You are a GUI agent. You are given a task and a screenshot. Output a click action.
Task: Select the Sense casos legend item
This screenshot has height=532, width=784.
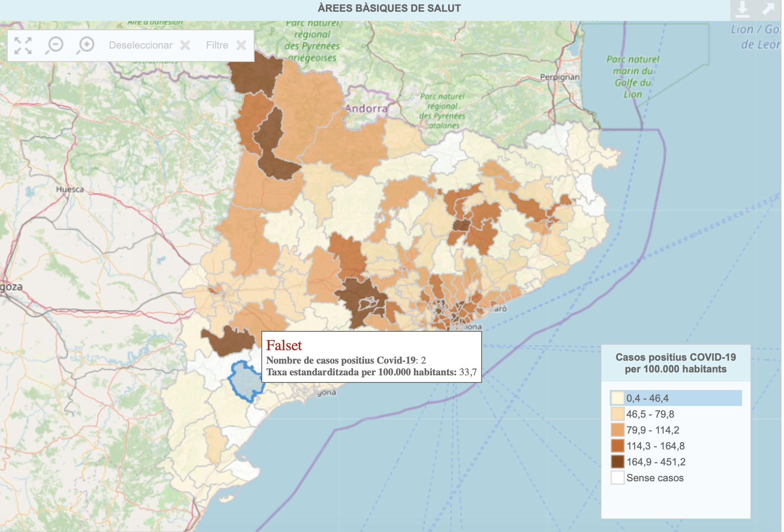click(x=655, y=478)
